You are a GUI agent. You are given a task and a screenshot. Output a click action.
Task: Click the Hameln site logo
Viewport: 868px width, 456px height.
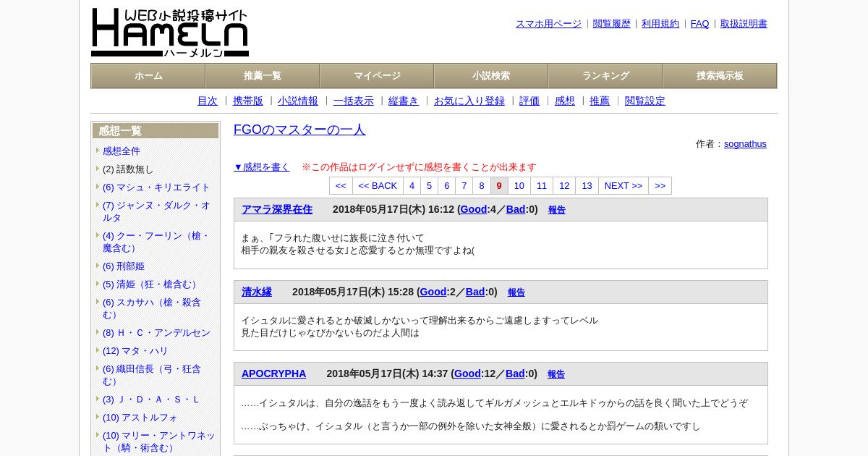pyautogui.click(x=170, y=33)
